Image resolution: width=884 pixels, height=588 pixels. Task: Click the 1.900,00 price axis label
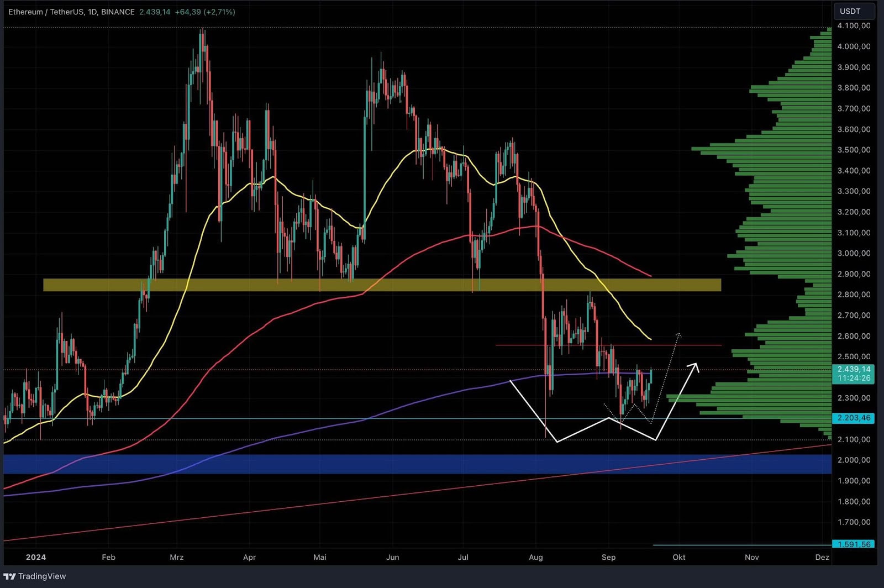click(854, 481)
